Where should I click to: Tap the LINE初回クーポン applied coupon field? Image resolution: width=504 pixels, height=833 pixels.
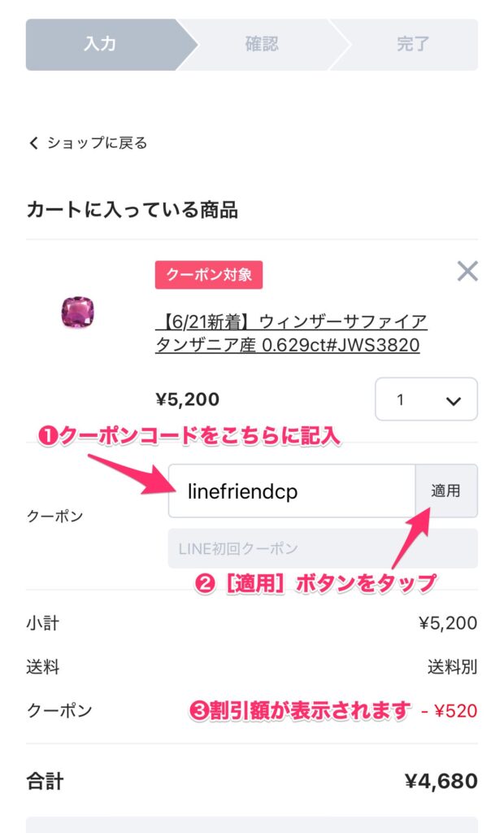(323, 548)
